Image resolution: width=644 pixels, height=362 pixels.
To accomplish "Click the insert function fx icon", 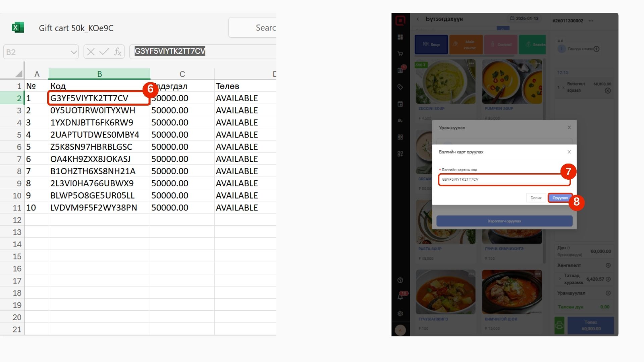I will 117,52.
